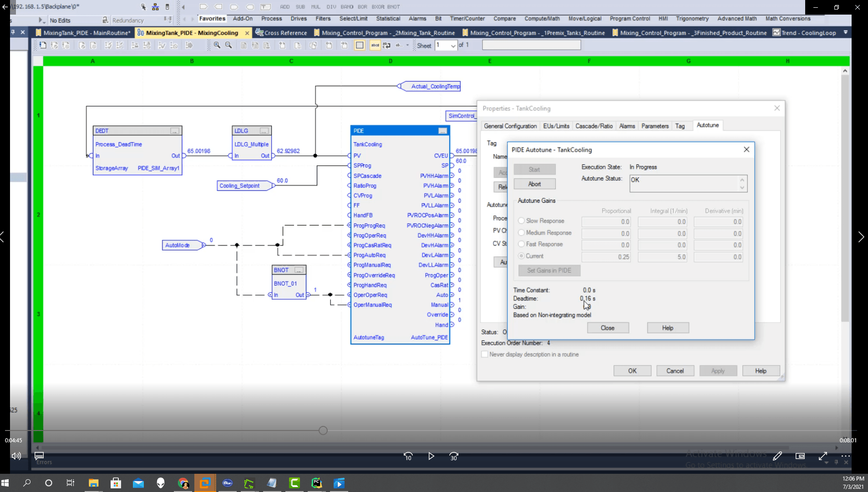Skip back 10 seconds
Image resolution: width=868 pixels, height=492 pixels.
coord(408,456)
